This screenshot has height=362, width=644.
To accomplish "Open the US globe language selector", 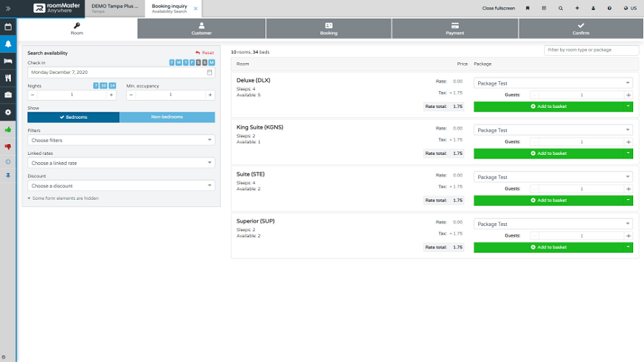I will click(630, 8).
